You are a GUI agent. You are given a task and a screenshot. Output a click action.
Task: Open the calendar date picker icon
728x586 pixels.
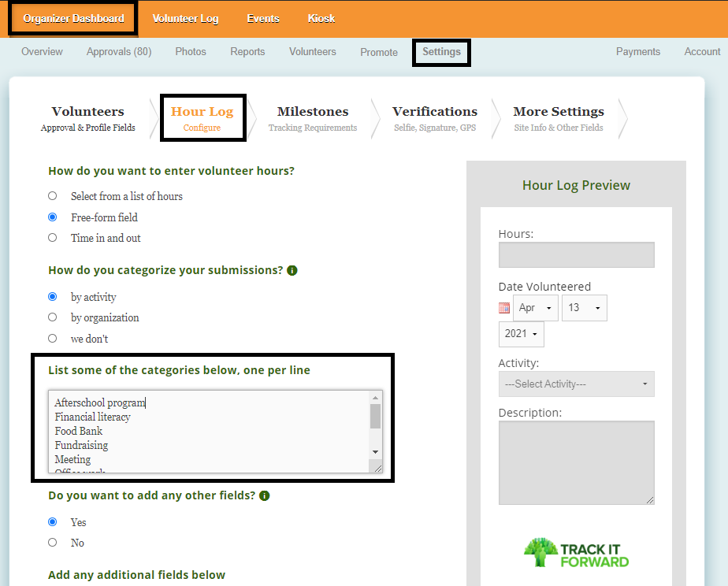[504, 308]
